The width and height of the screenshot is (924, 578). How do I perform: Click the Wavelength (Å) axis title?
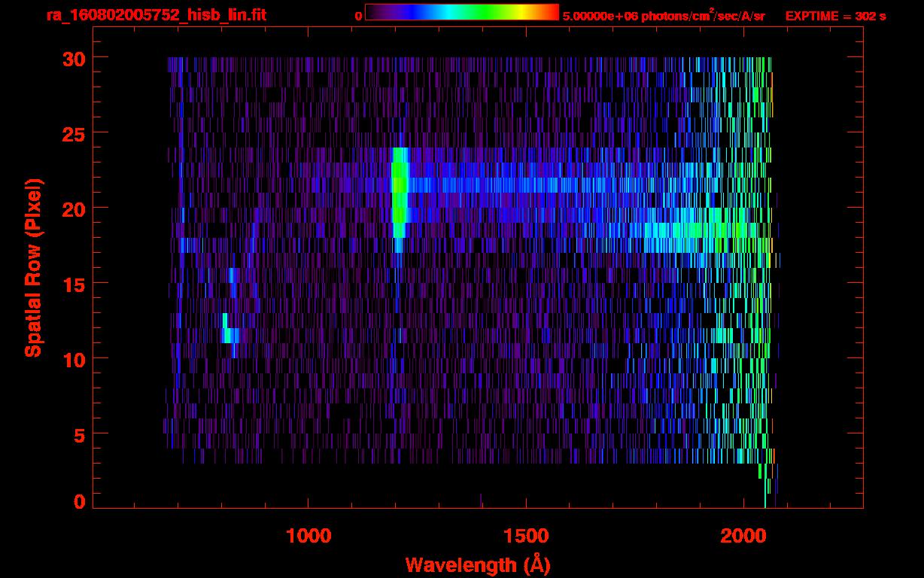click(478, 564)
